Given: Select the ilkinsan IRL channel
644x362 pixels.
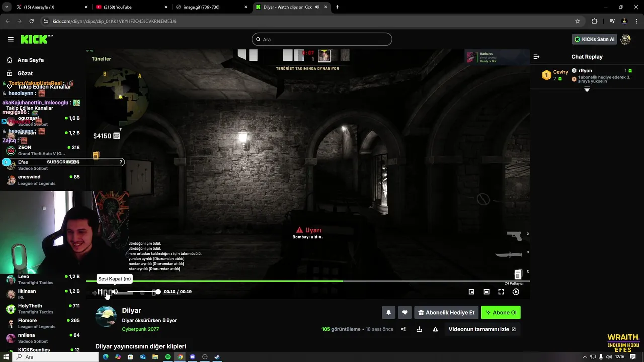Looking at the screenshot, I should [43, 294].
